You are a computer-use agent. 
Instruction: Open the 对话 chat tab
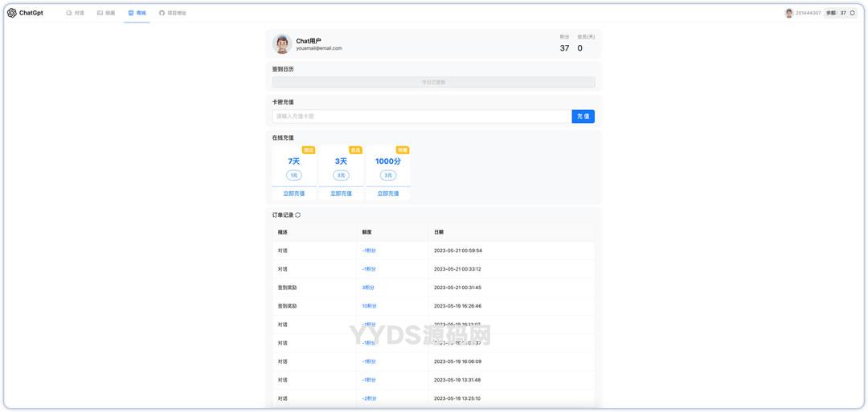click(x=75, y=13)
